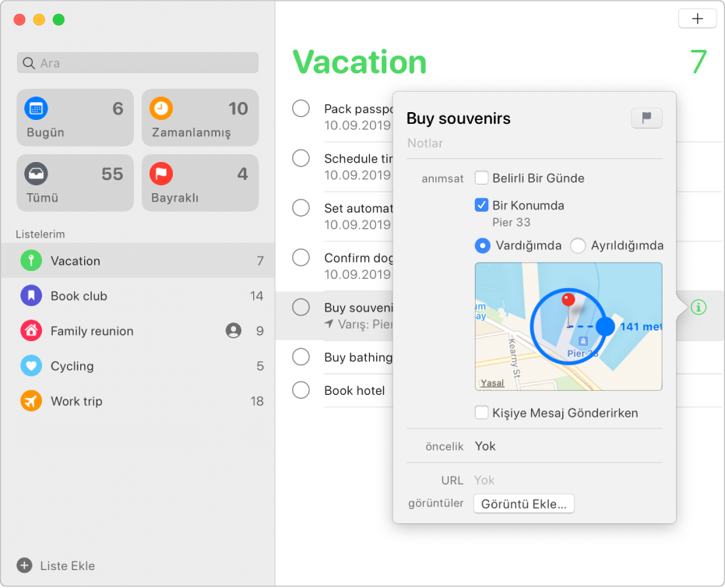Click the shared person icon on Family reunion
725x588 pixels.
tap(234, 330)
